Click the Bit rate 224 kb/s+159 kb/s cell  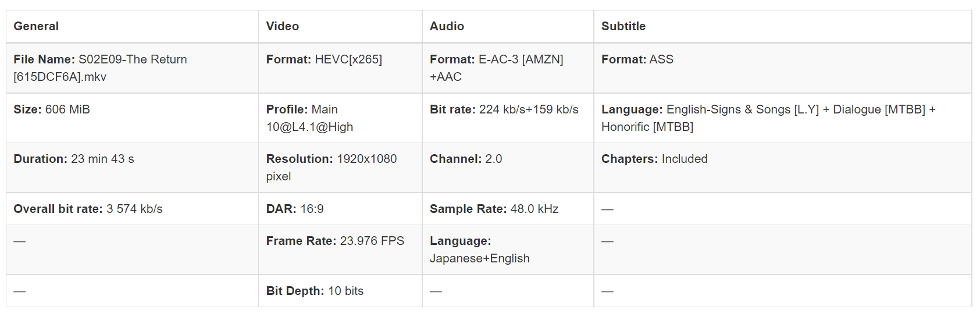point(504,109)
